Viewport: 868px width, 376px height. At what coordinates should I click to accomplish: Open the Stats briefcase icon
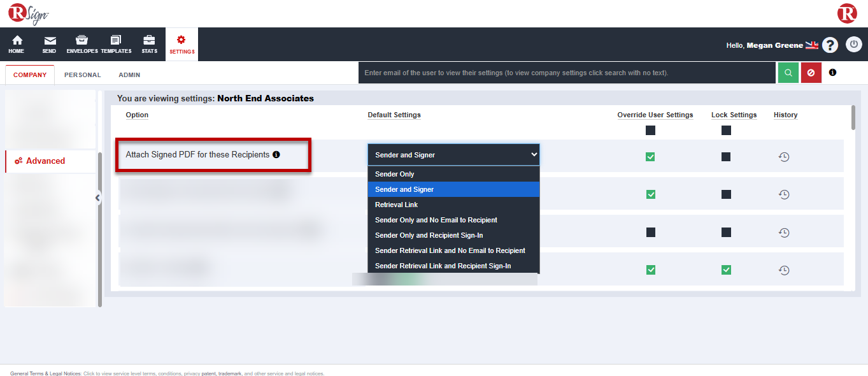[x=149, y=44]
